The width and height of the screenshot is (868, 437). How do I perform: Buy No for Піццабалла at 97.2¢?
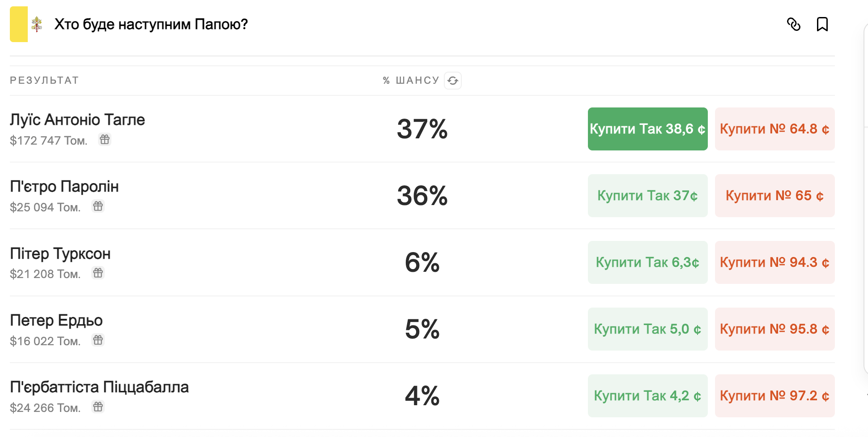tap(774, 396)
